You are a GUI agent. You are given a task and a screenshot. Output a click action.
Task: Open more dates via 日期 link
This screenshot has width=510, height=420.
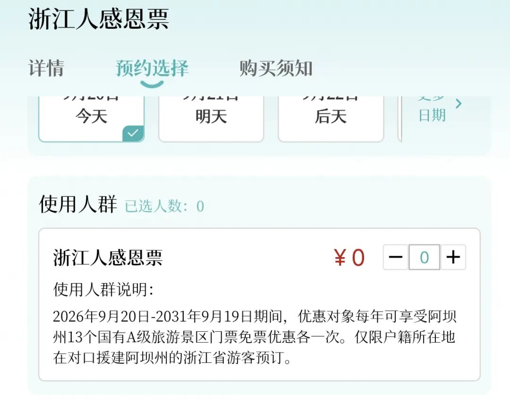[432, 116]
